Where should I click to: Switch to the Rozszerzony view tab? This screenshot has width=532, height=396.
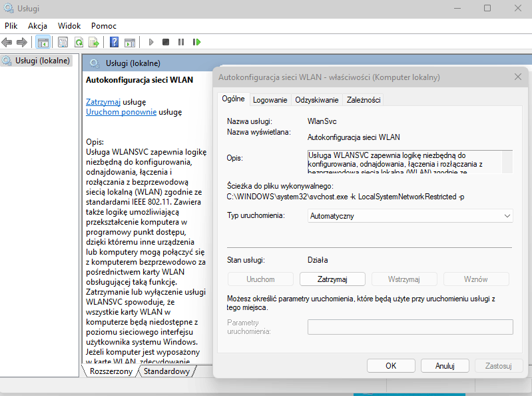pos(111,371)
